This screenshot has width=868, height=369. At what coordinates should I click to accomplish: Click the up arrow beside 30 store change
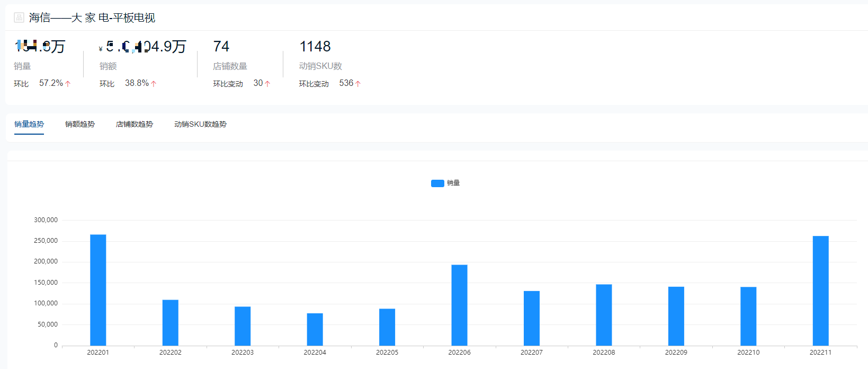[x=267, y=84]
